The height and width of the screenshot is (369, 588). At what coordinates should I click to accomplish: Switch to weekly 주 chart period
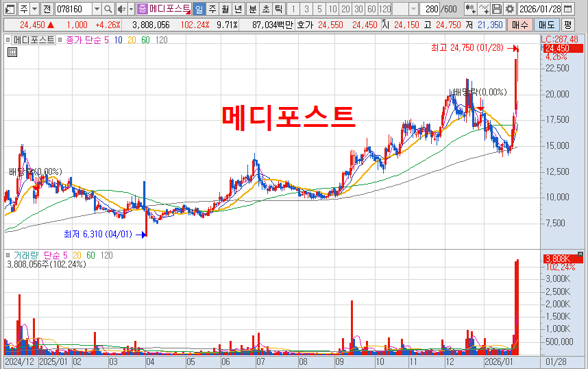[212, 9]
